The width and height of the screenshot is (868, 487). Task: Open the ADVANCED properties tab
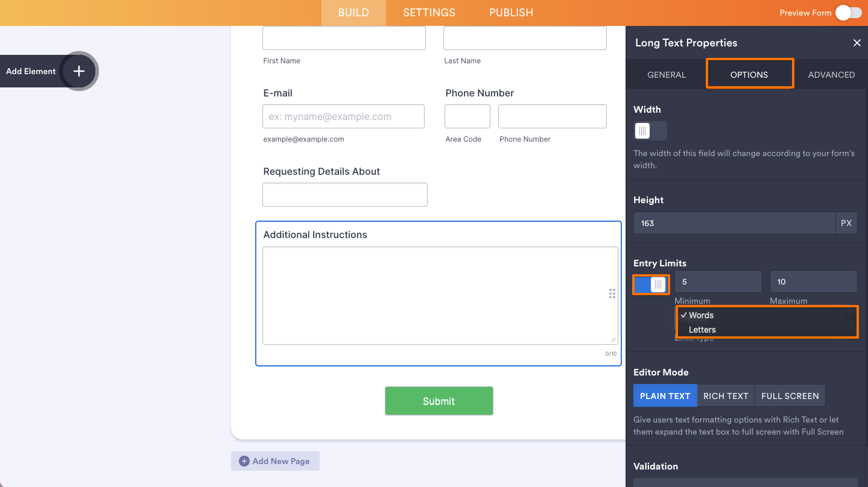point(831,74)
